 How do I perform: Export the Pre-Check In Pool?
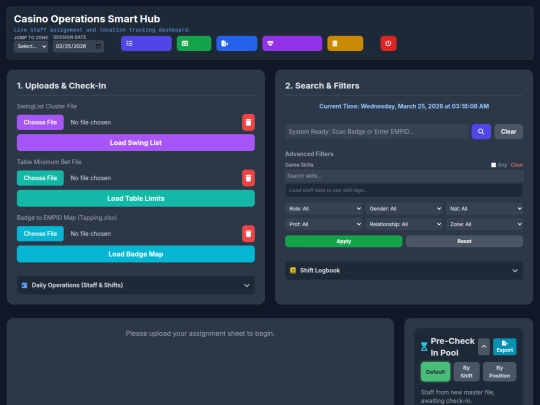tap(505, 347)
